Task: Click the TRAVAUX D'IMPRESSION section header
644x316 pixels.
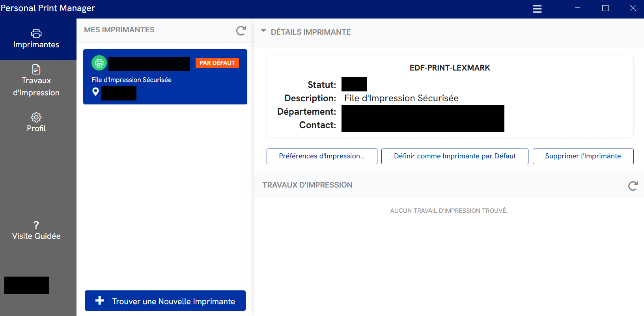Action: pyautogui.click(x=307, y=185)
